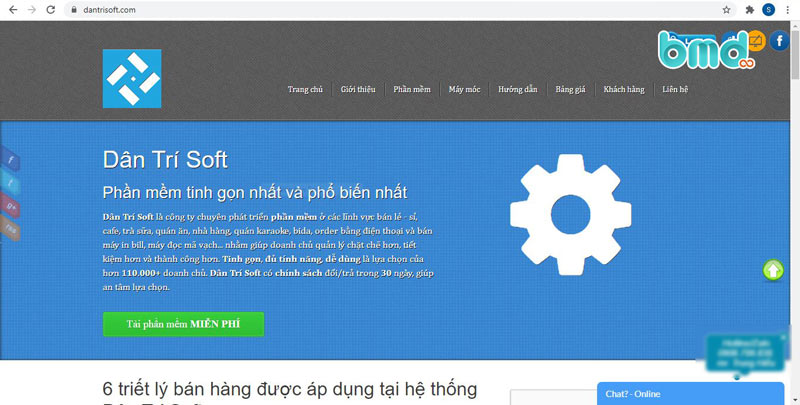Open the Chrome profile avatar
The width and height of the screenshot is (800, 405).
pos(768,10)
